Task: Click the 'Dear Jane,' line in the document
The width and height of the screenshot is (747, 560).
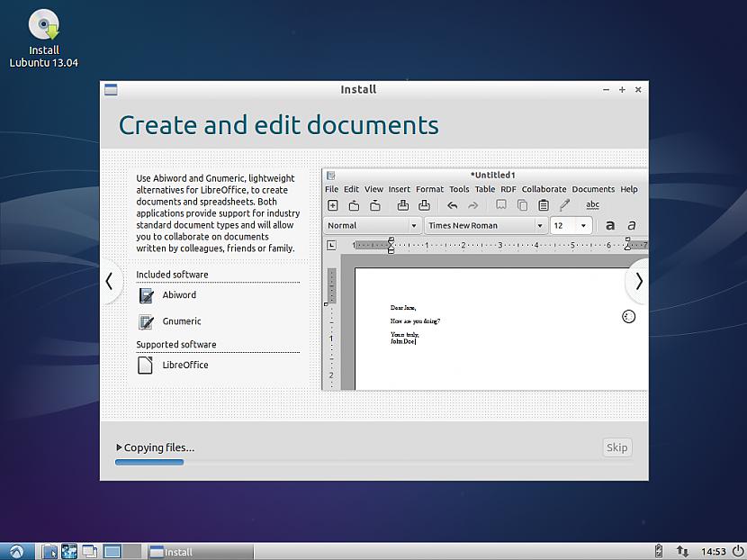Action: tap(403, 308)
